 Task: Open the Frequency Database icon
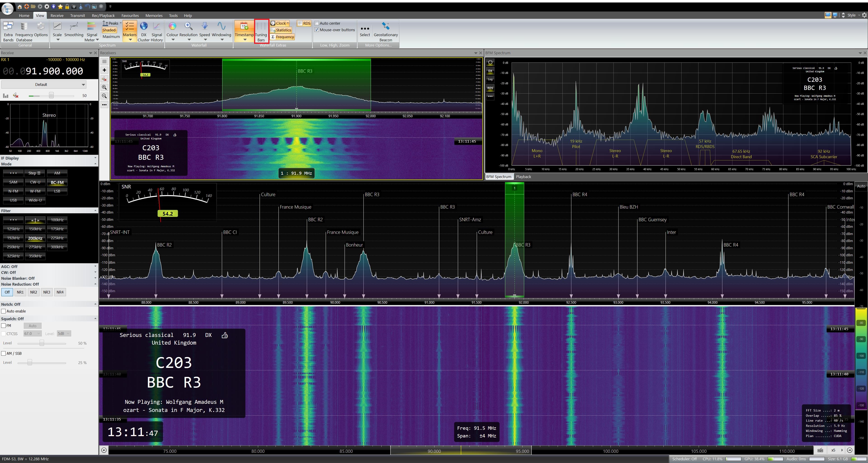point(24,27)
